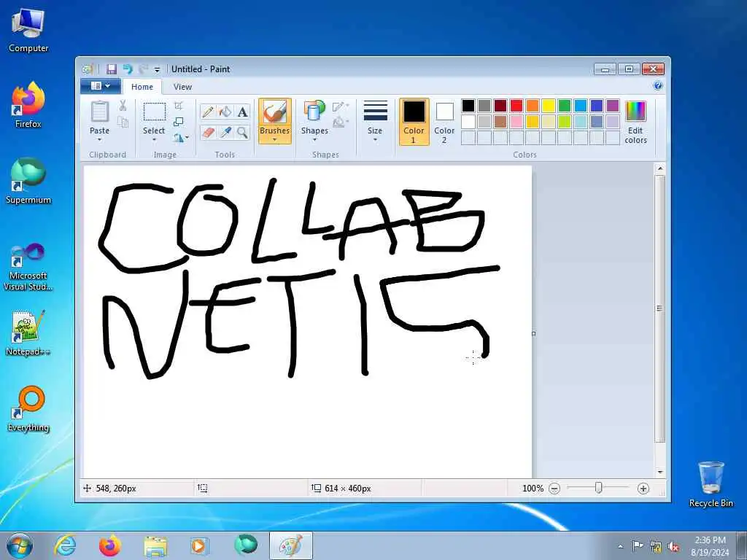The height and width of the screenshot is (560, 747).
Task: Expand the Paste dropdown arrow
Action: click(99, 140)
